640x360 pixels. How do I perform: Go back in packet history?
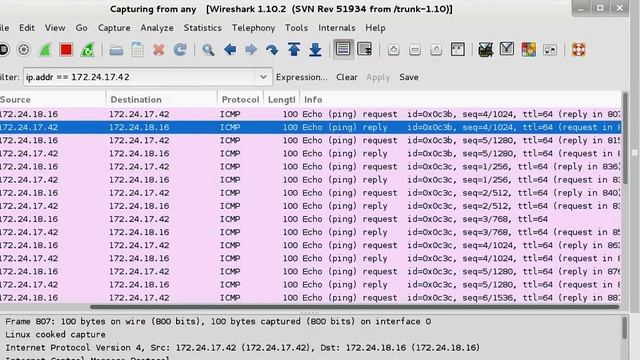[230, 50]
